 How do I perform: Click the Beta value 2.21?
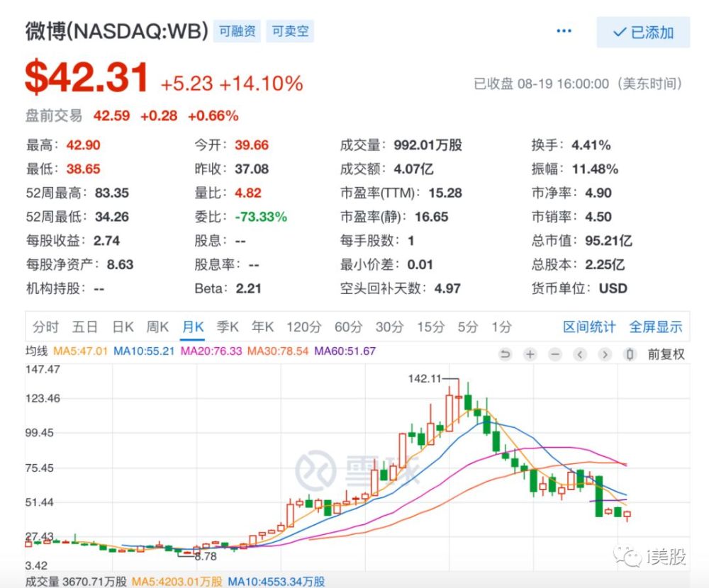pyautogui.click(x=248, y=288)
